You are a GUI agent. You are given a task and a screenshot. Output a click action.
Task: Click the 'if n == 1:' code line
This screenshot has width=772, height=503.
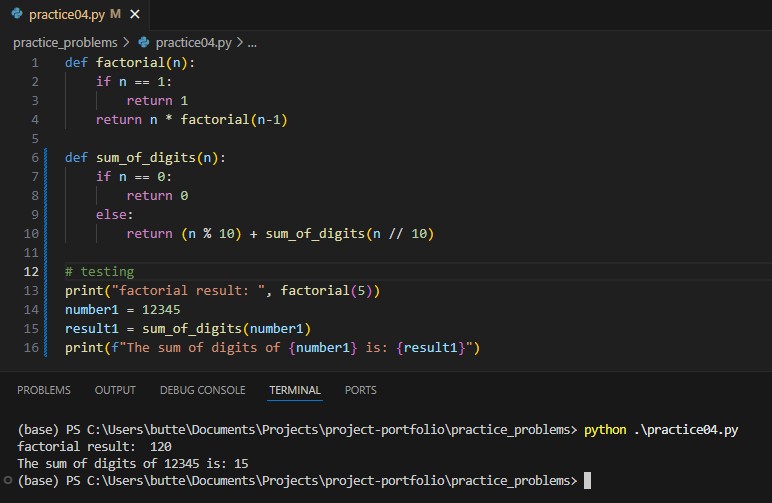pyautogui.click(x=134, y=82)
